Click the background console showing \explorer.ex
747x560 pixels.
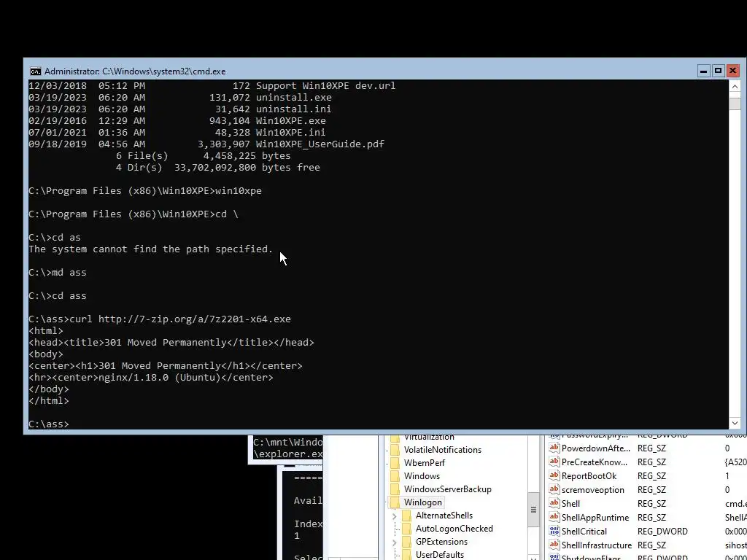(x=287, y=448)
